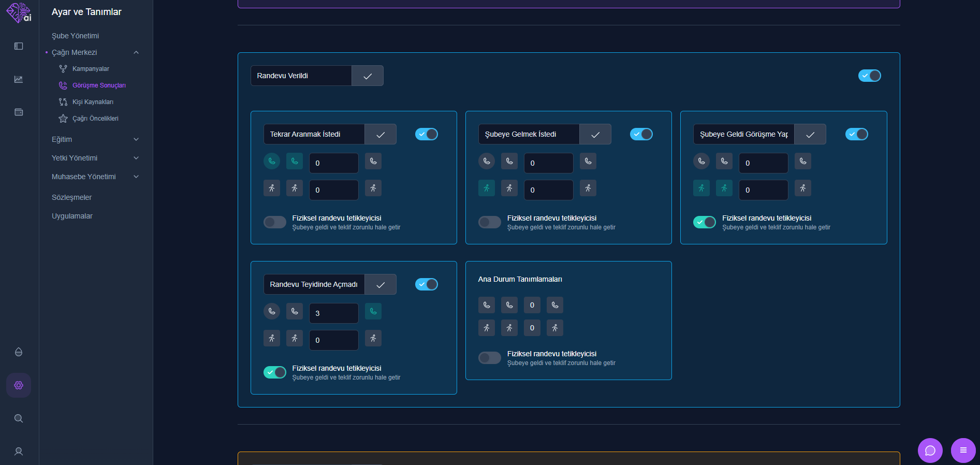Screen dimensions: 980x465
Task: Click first green walking icon in Şubeye Geldi Görüşme card
Action: tap(701, 188)
